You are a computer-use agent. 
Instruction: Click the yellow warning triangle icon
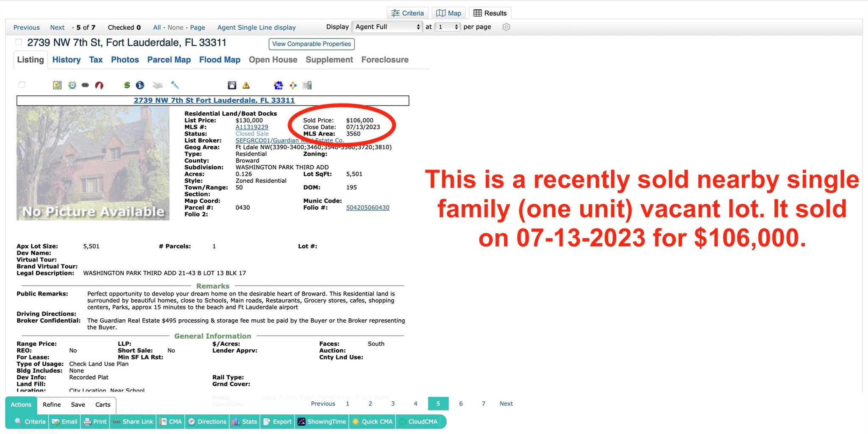click(x=246, y=85)
